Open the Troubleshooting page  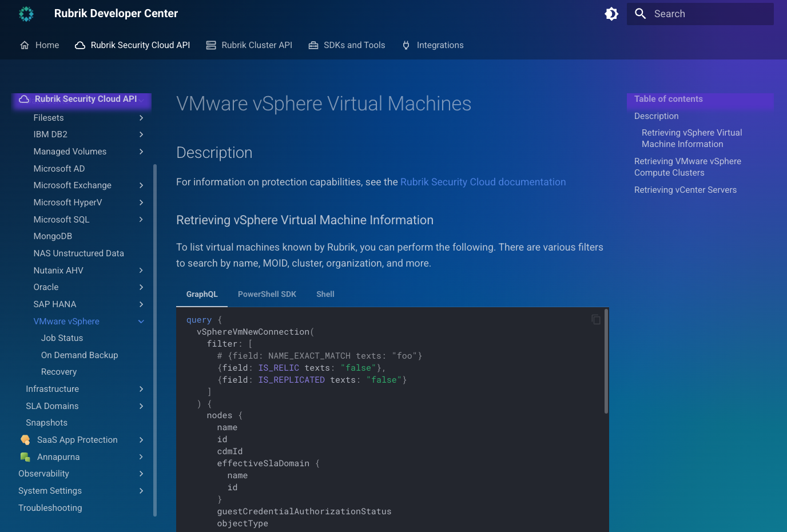point(50,508)
